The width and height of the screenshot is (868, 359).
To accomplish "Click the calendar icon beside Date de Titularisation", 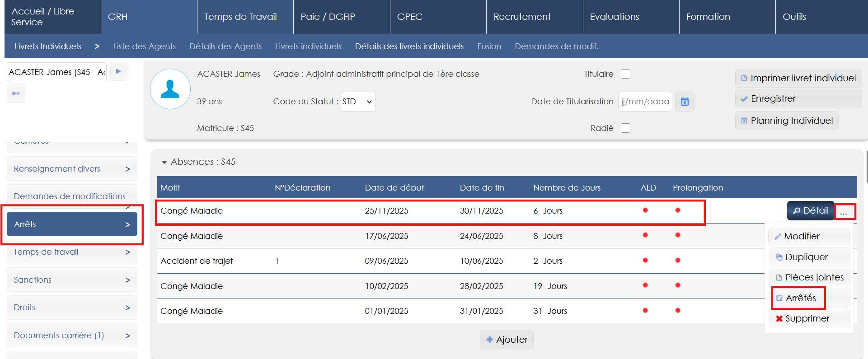I will [x=685, y=102].
